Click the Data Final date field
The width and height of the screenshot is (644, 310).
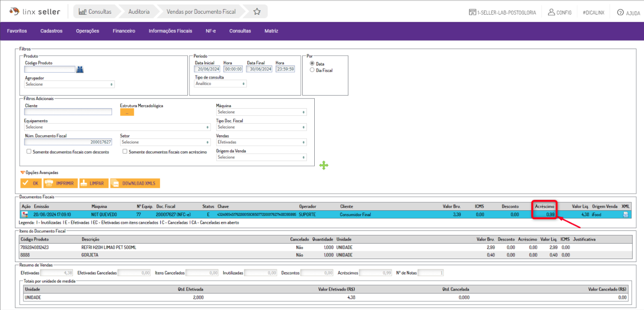[x=259, y=69]
